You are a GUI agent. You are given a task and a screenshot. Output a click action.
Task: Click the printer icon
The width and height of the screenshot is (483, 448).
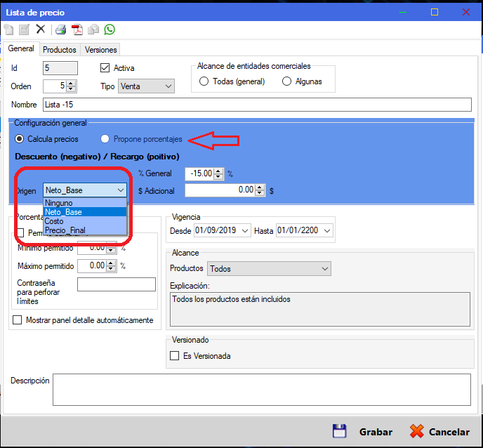click(x=61, y=29)
